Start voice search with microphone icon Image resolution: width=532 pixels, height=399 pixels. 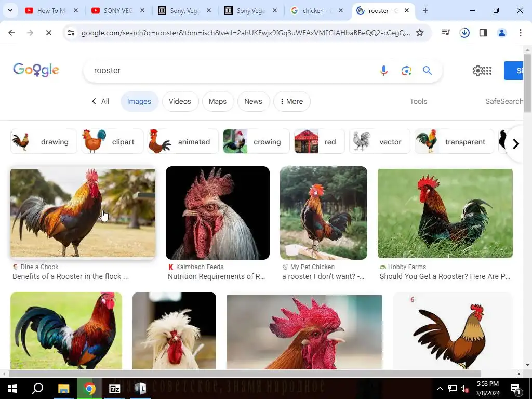coord(384,71)
